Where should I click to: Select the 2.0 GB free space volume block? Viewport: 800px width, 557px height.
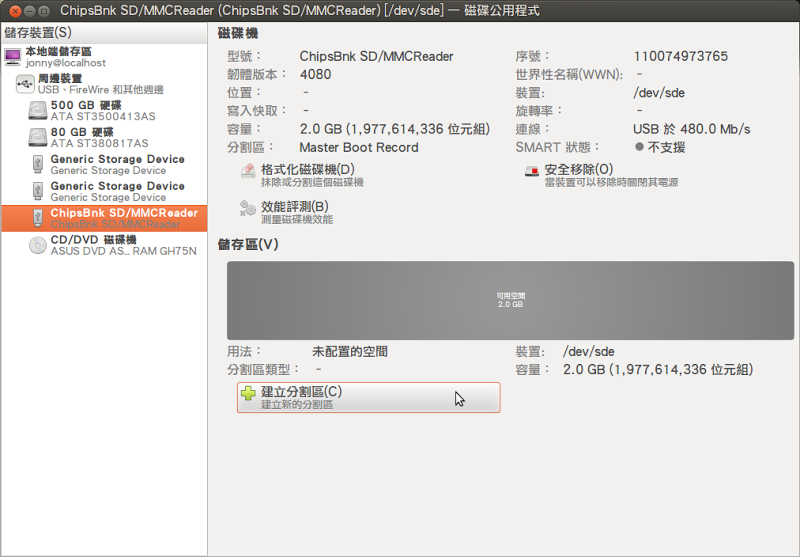[x=510, y=300]
